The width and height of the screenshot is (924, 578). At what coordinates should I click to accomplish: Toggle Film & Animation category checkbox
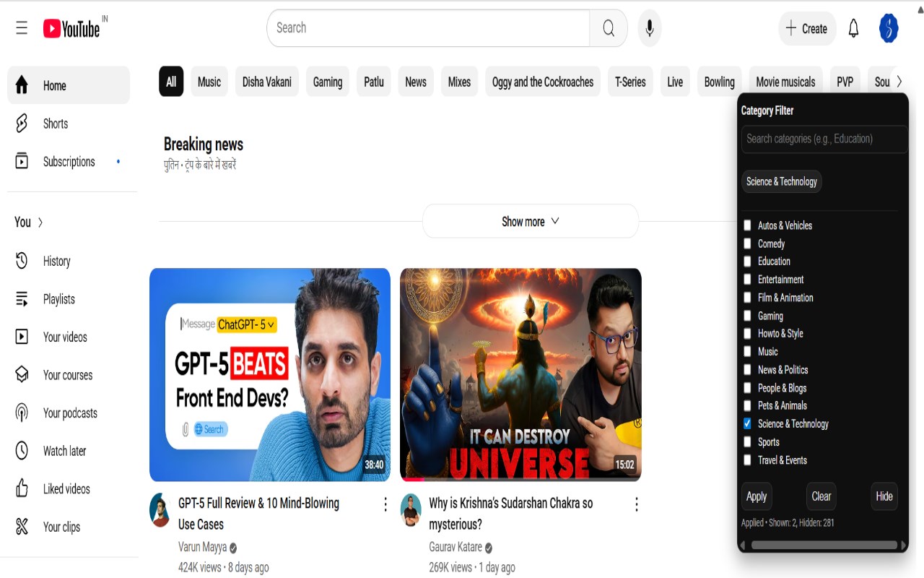click(747, 297)
